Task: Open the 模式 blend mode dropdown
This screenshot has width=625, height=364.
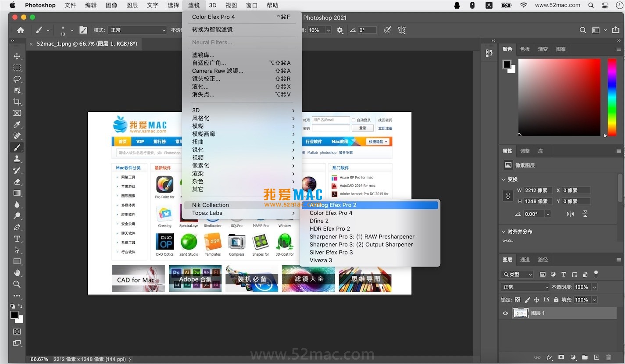Action: [x=137, y=30]
